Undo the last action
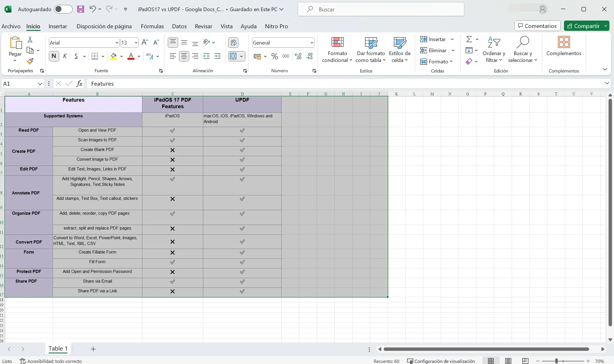 point(92,9)
